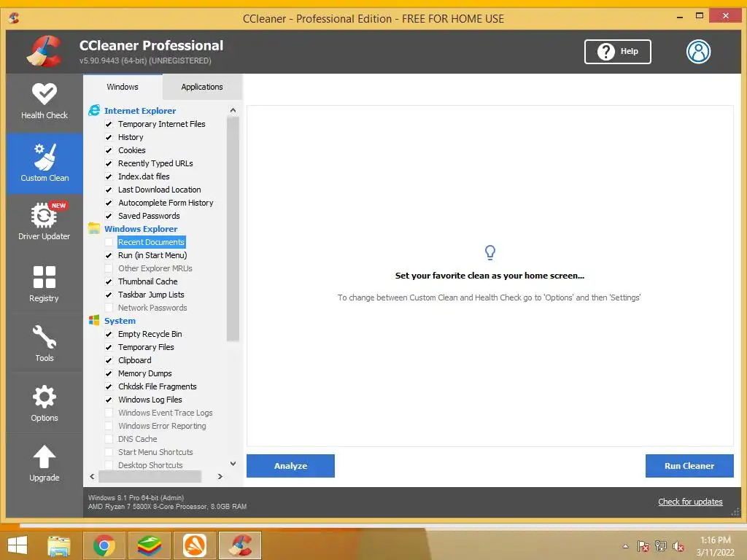This screenshot has height=560, width=747.
Task: Enable the Recent Documents checkbox
Action: 109,242
